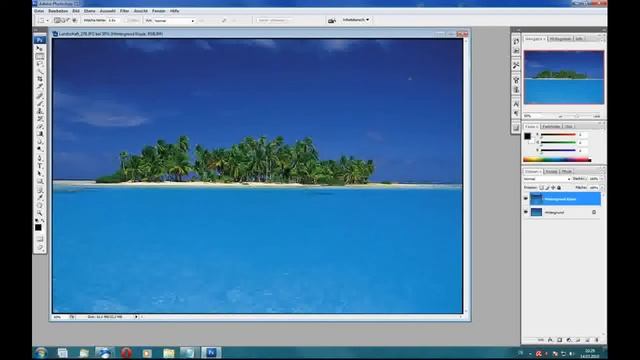Click the Navigator zoom slider

click(x=576, y=116)
